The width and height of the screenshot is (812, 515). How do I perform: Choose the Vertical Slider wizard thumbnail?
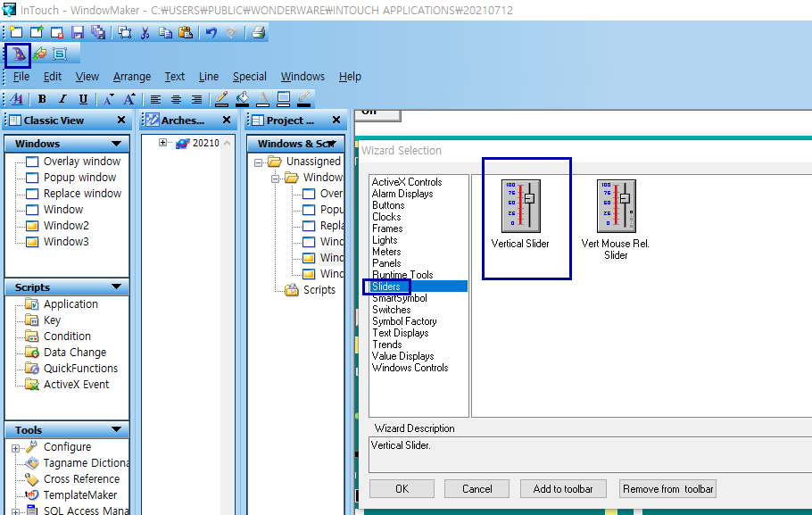pos(520,206)
